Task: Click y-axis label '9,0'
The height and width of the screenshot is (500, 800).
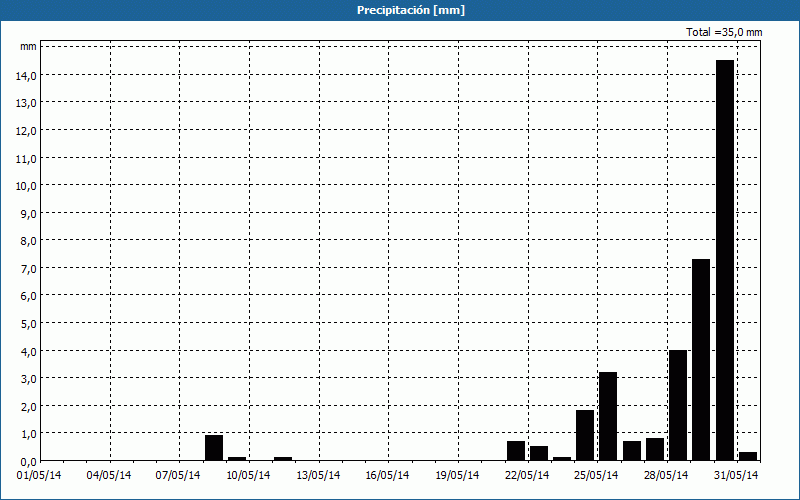Action: click(28, 214)
